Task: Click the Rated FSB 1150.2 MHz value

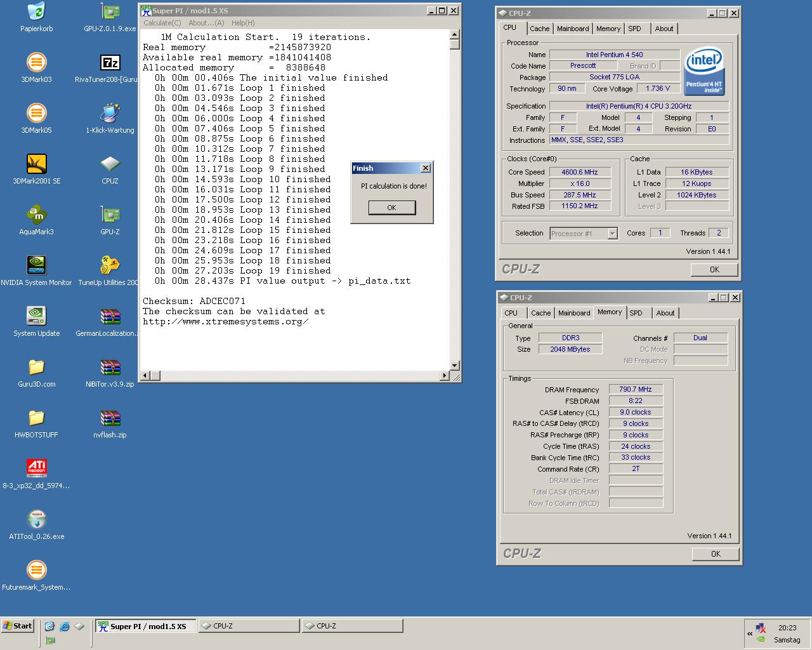Action: (580, 206)
